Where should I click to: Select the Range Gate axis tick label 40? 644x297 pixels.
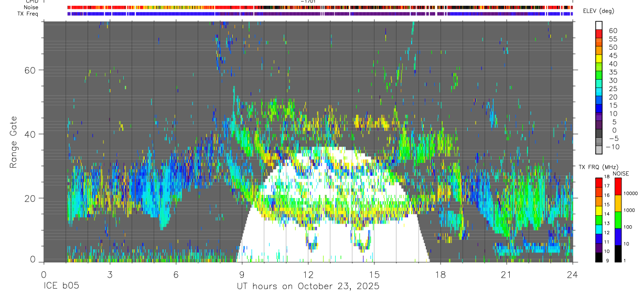[x=30, y=134]
